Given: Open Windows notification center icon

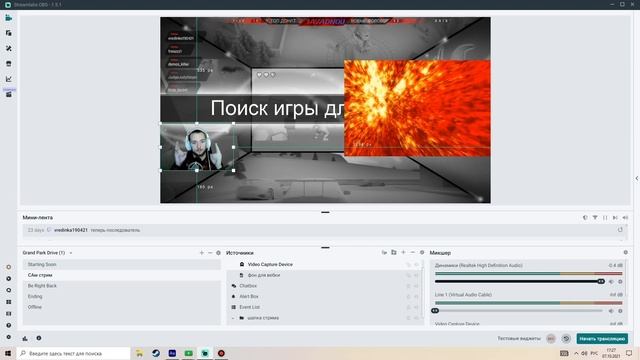Looking at the screenshot, I should [x=629, y=353].
